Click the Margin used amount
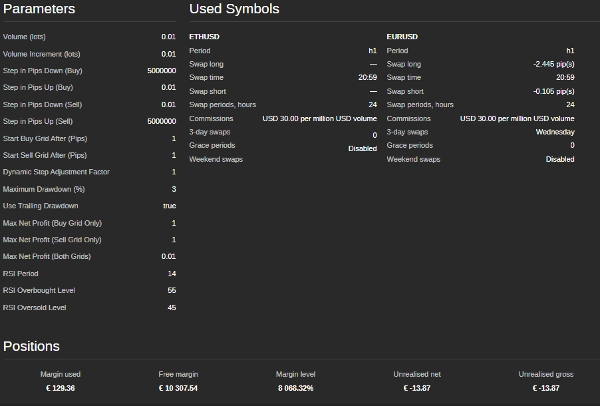This screenshot has width=600, height=406. (60, 388)
